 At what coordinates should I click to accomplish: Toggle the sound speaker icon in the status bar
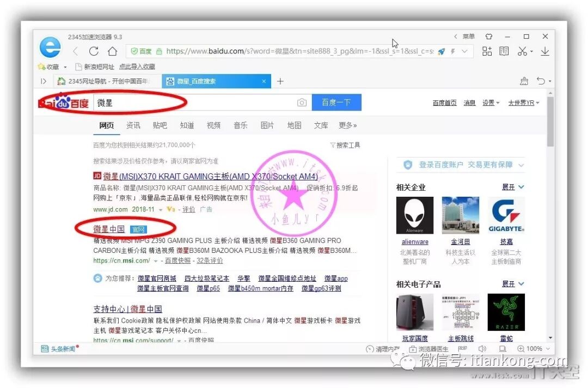click(482, 349)
